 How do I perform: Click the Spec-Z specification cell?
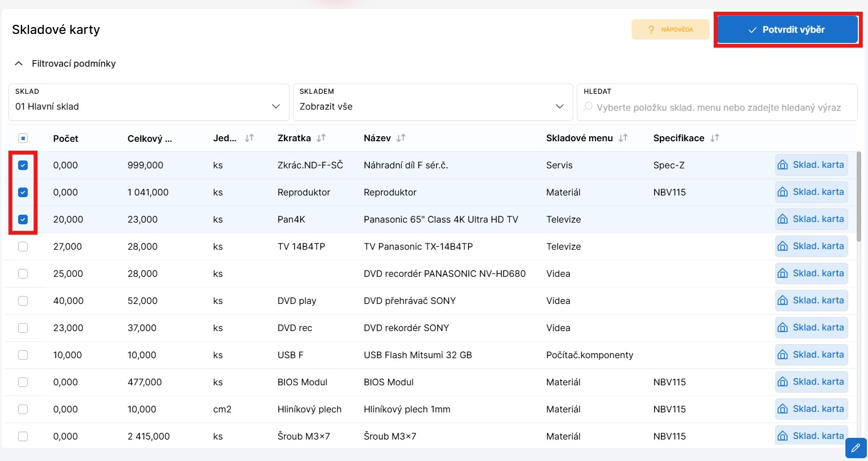point(669,165)
